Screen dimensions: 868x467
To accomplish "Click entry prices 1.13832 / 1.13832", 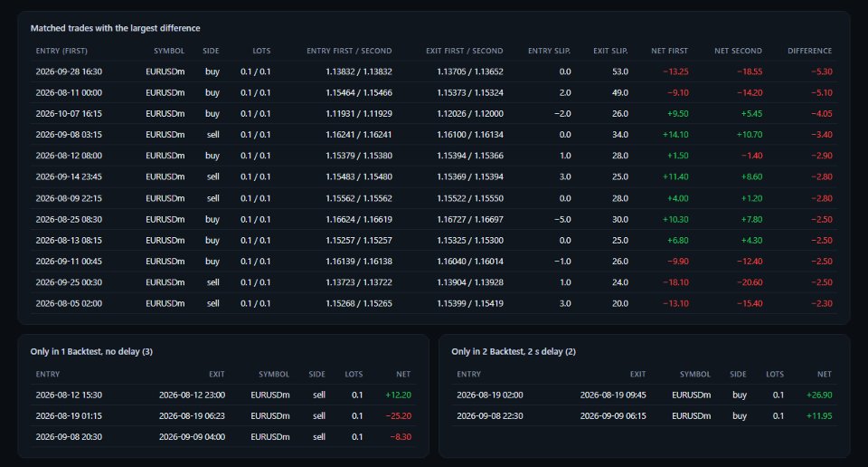I will (359, 71).
